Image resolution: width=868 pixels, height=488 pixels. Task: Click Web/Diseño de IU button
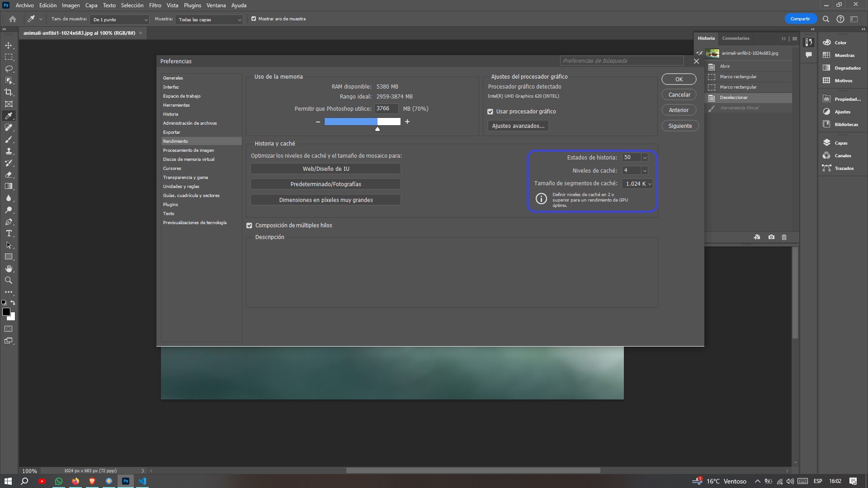click(325, 169)
